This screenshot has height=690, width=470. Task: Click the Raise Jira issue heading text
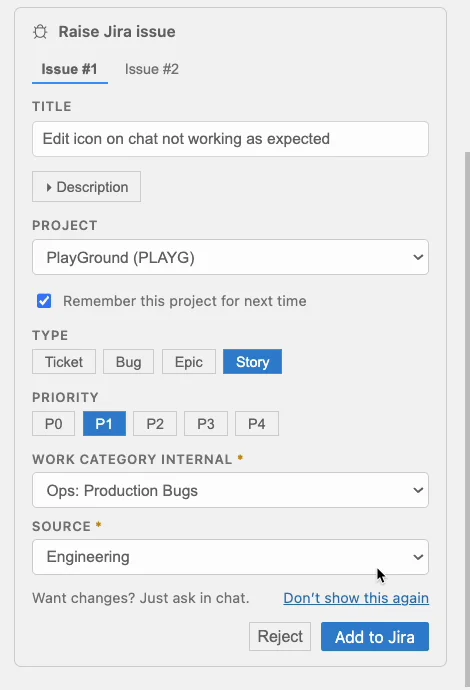[x=117, y=32]
